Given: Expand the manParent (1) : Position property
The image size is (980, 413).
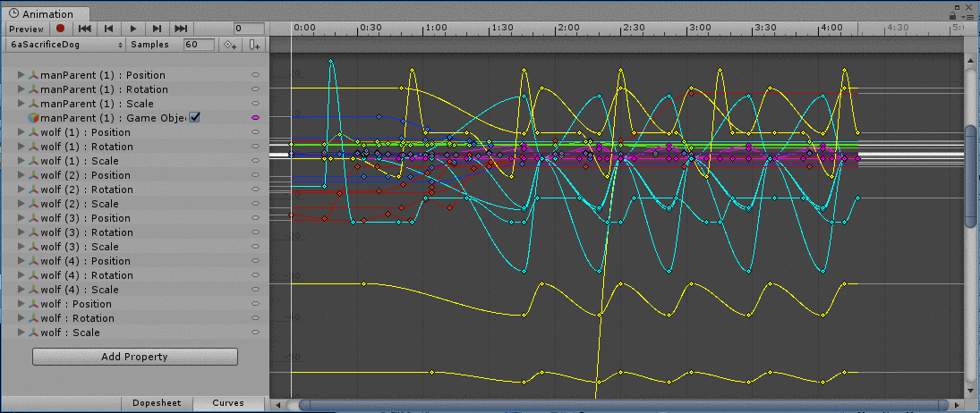Looking at the screenshot, I should (21, 75).
